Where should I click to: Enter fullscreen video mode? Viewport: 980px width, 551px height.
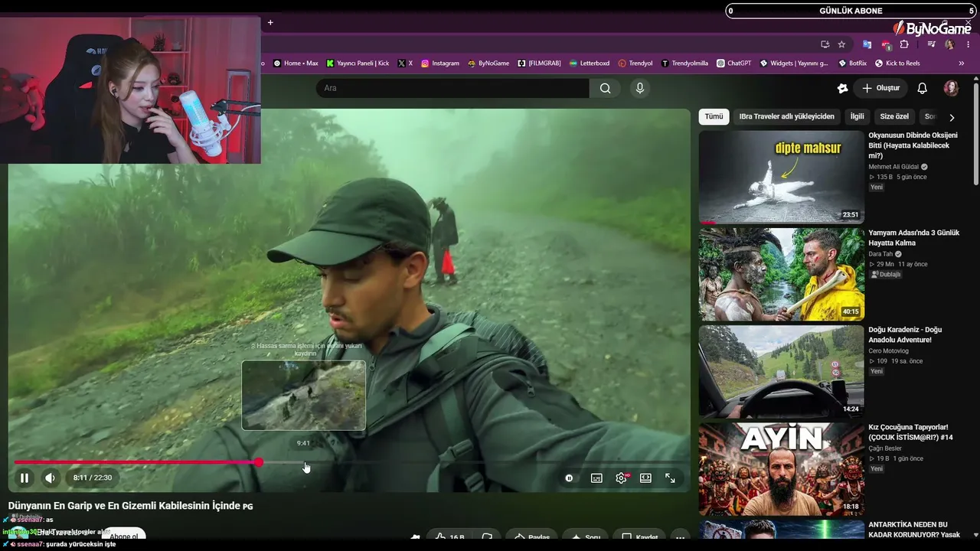(670, 478)
